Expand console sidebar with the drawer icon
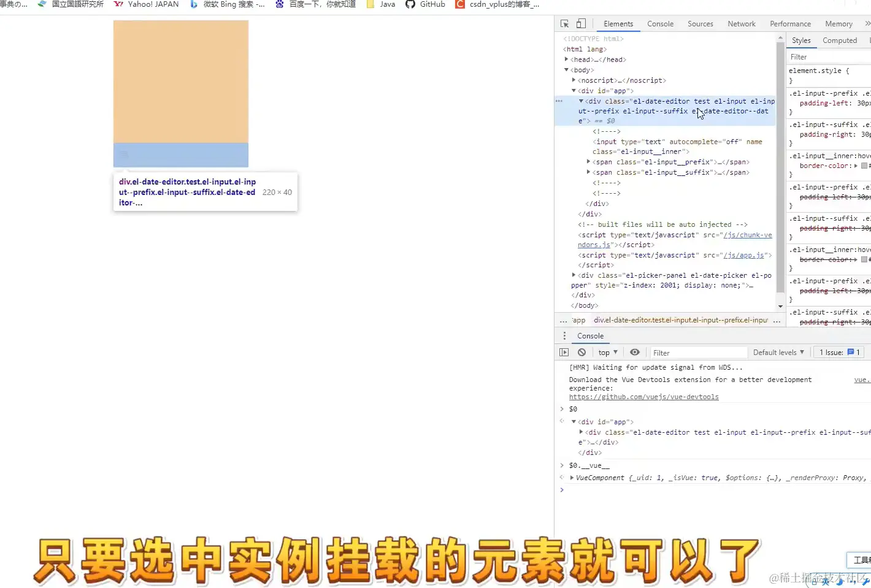Screen dimensions: 871x588 pos(564,352)
